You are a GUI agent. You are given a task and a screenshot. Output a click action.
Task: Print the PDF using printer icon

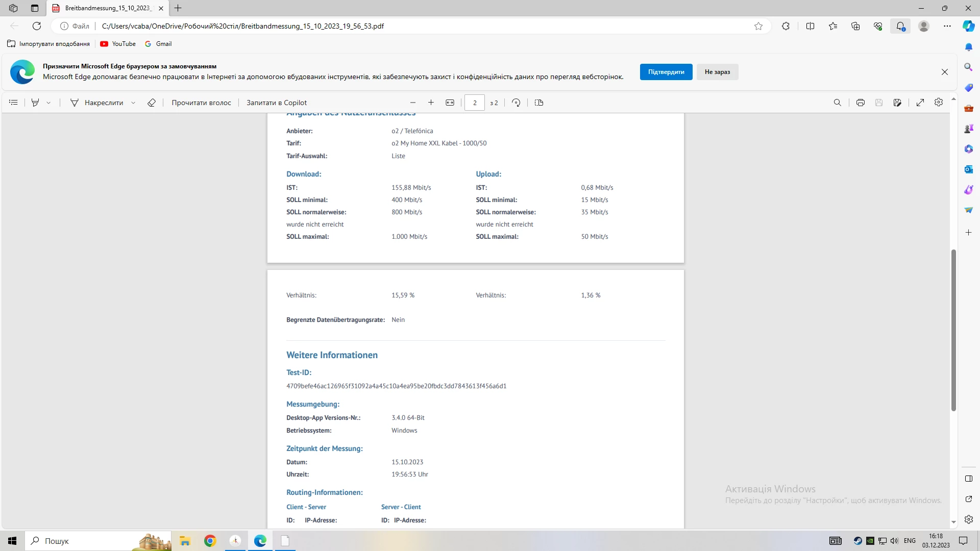coord(860,103)
